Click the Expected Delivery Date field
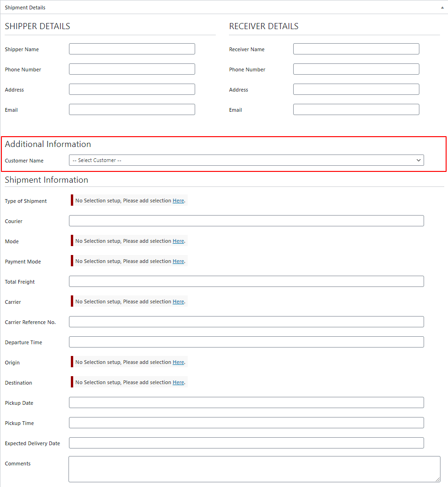 coord(246,443)
